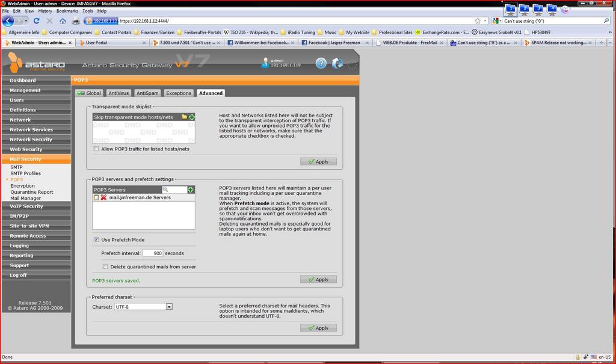Check Delete quarantined mails from server
616x364 pixels.
pyautogui.click(x=105, y=267)
